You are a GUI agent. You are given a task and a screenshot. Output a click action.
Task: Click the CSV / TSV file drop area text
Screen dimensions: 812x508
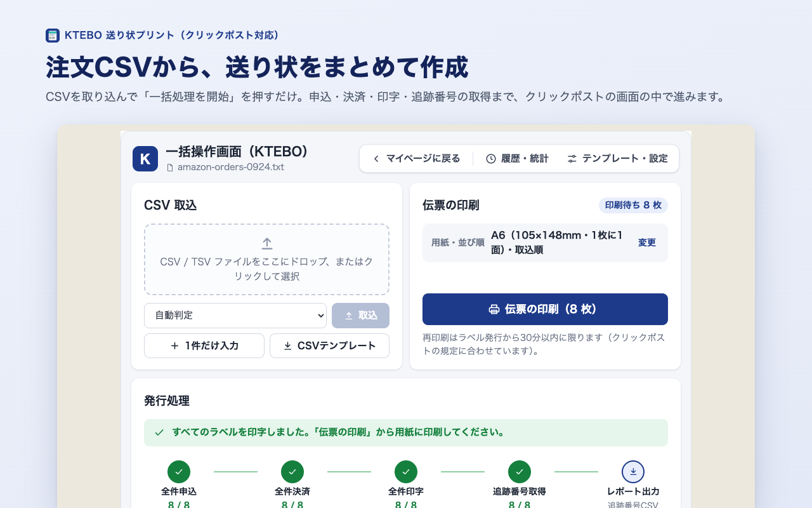pos(266,269)
